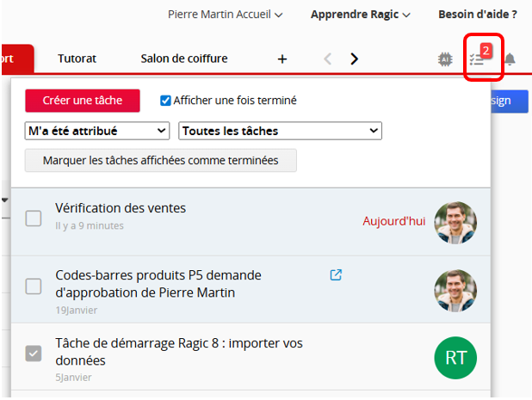Uncheck 'Afficher une fois terminé' checkbox
This screenshot has height=400, width=532.
coord(166,101)
